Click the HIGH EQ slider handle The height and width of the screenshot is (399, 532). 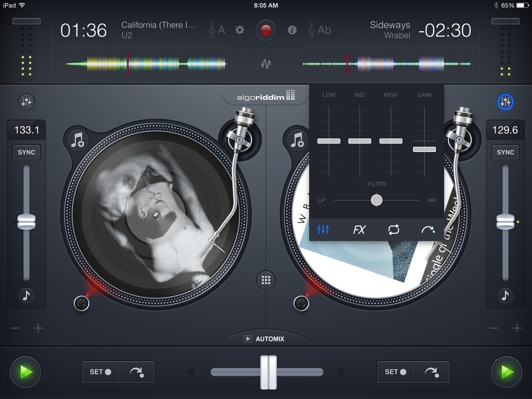pos(391,141)
